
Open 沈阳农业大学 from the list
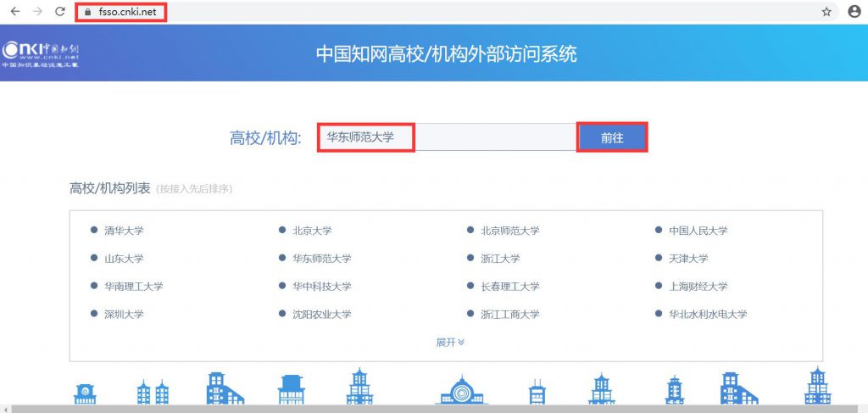[x=321, y=314]
